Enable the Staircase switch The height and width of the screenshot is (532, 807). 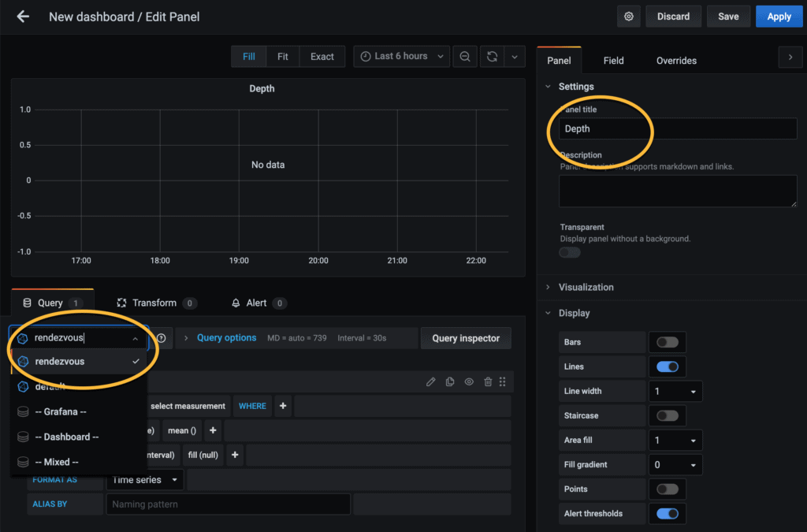coord(667,415)
